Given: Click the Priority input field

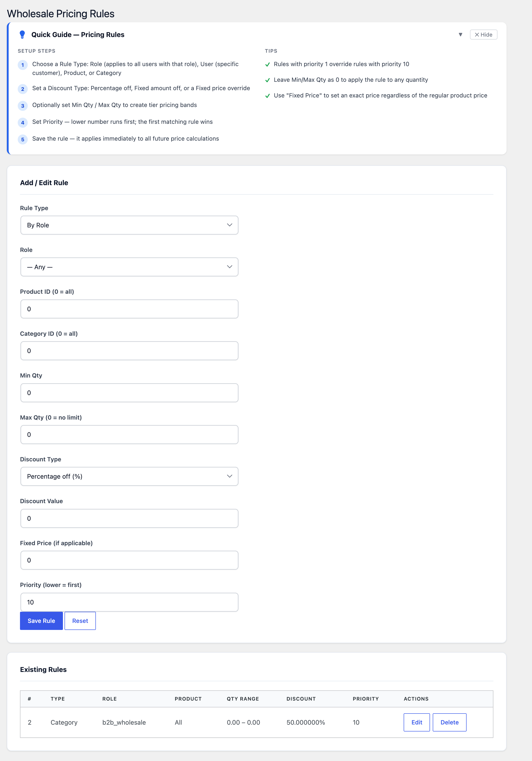Looking at the screenshot, I should (129, 602).
